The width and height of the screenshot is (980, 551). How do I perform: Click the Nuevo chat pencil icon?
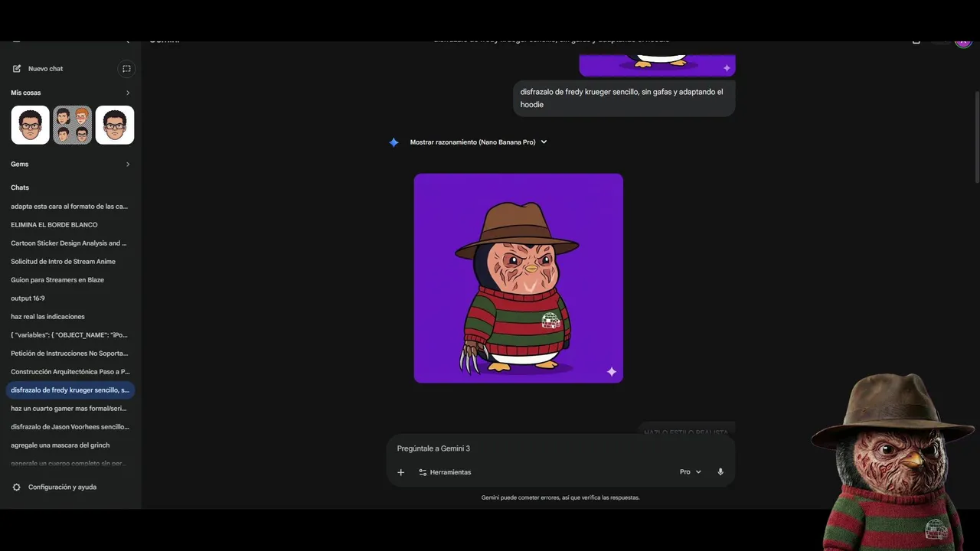tap(17, 69)
